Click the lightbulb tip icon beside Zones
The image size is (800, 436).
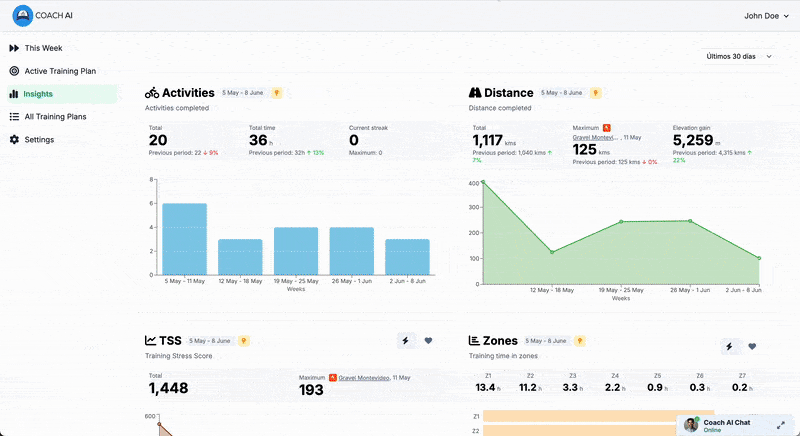pos(579,341)
